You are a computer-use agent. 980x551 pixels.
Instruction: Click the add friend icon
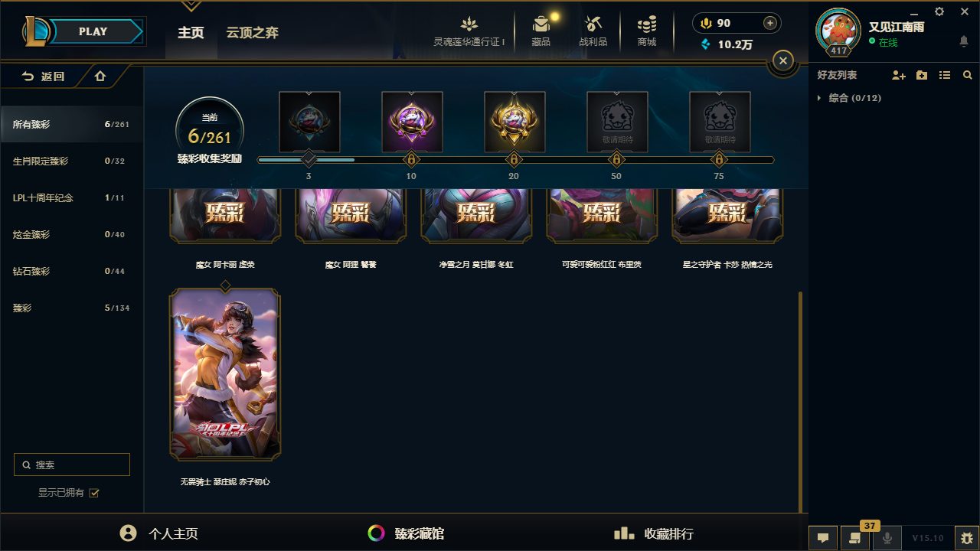pos(899,76)
